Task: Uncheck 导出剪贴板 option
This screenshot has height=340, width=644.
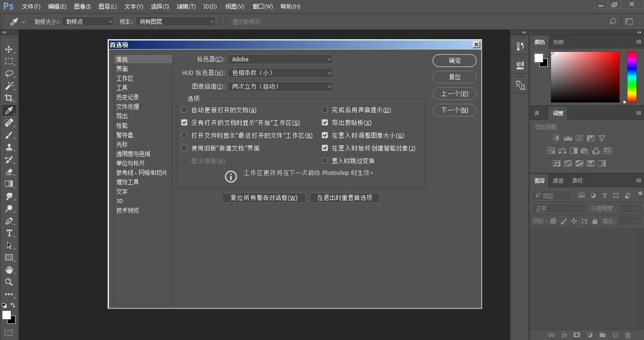Action: point(325,123)
